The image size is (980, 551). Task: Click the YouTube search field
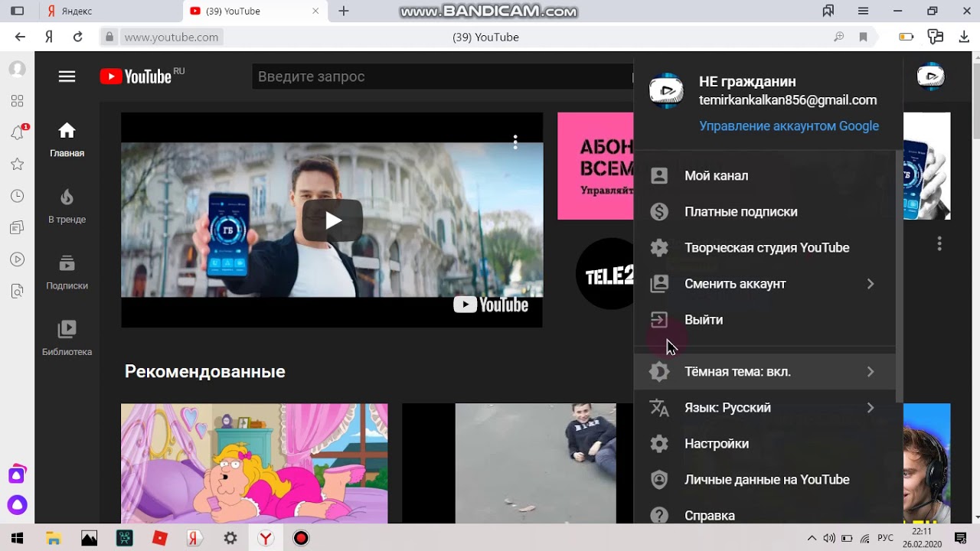point(443,77)
